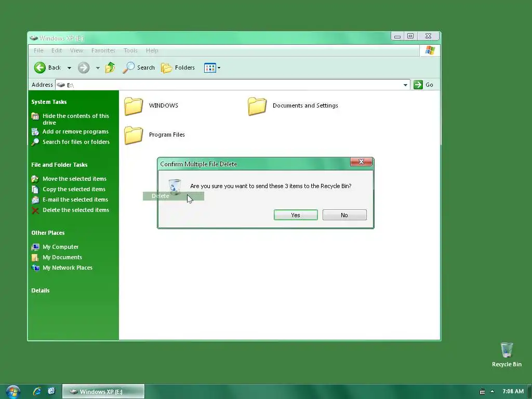Click the red X delete icon
Screen dimensions: 532x399
tap(35, 210)
